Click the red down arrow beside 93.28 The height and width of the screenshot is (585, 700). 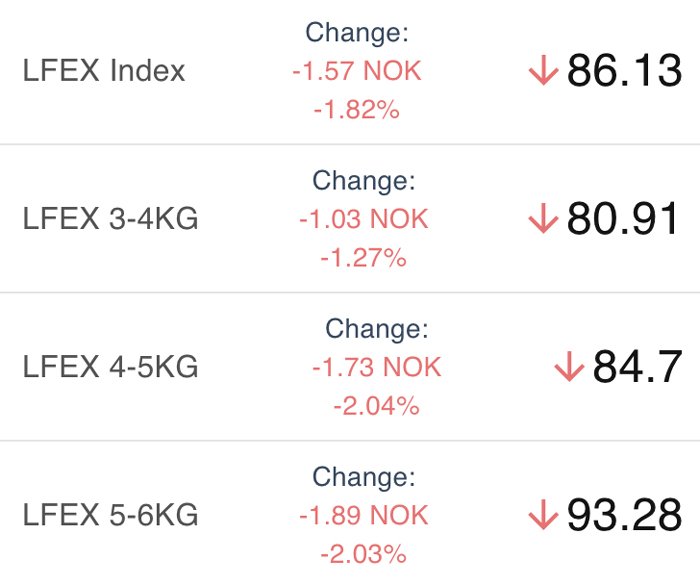[x=543, y=515]
